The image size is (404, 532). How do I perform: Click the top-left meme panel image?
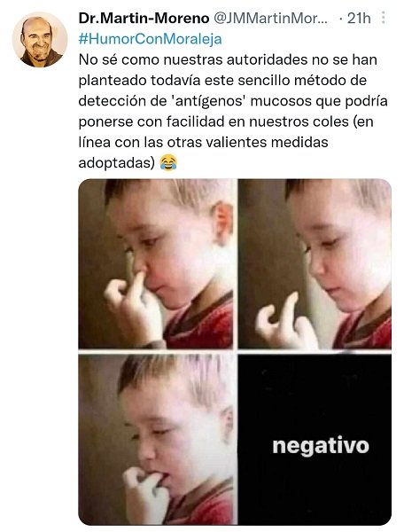point(156,263)
